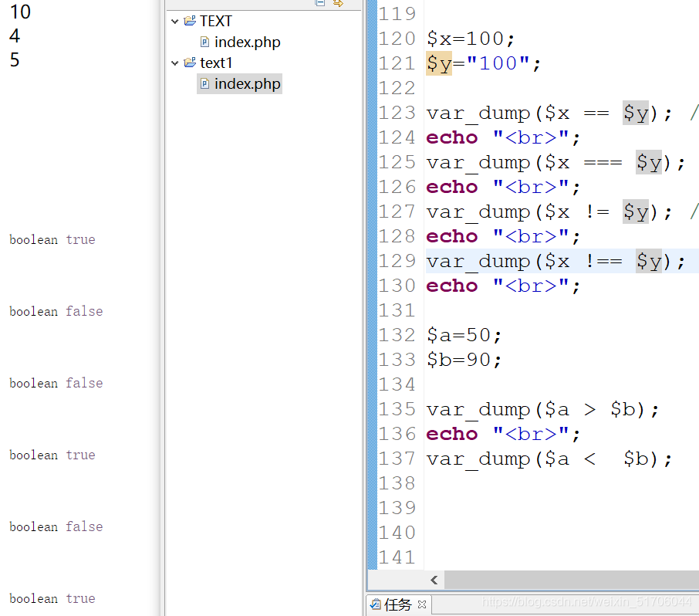Click var_dump($a > $b) on line 135

pos(542,409)
